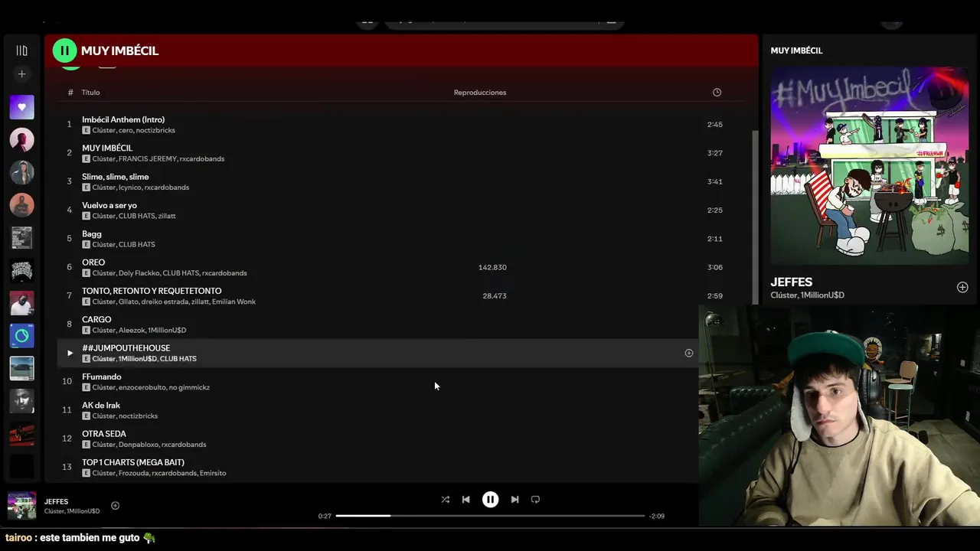Click the 3:06 duration of OREO
This screenshot has width=980, height=551.
[715, 267]
